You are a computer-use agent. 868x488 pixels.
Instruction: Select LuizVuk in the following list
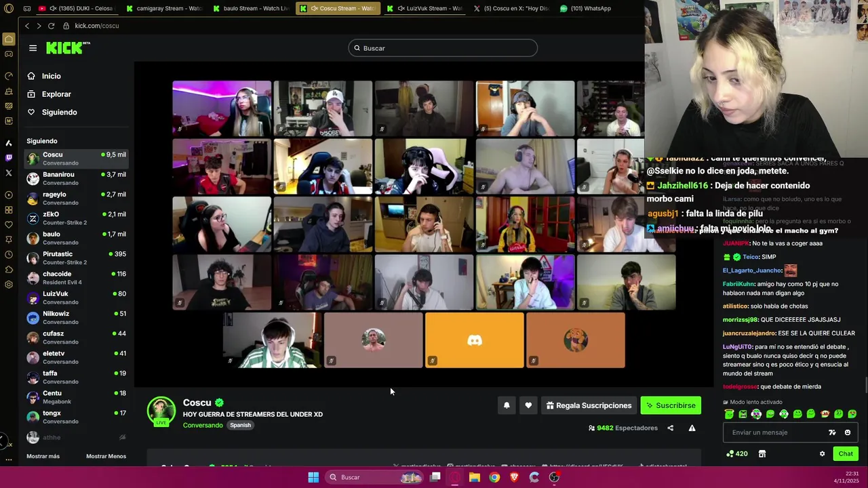[76, 298]
